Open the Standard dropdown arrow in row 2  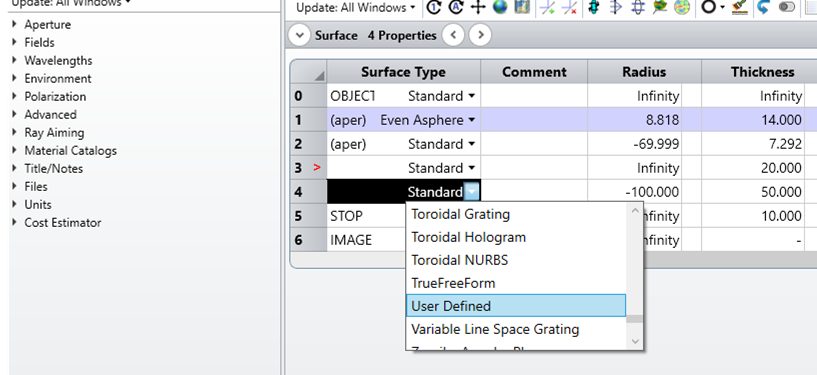click(x=472, y=144)
